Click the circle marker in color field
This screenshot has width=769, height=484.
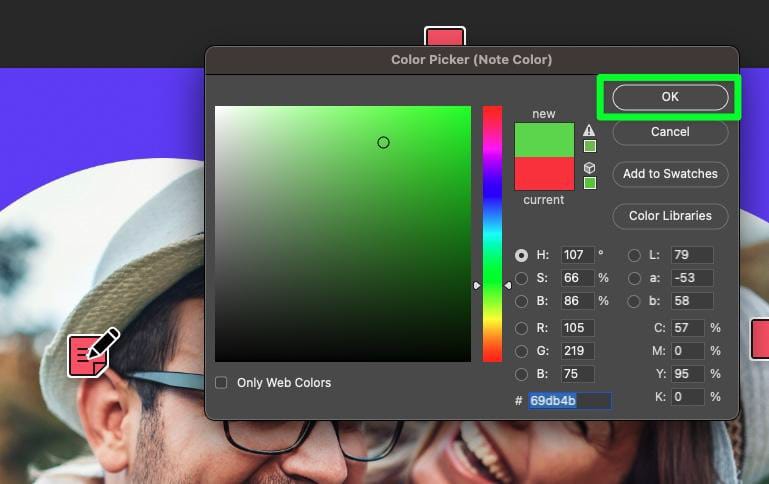(x=384, y=143)
